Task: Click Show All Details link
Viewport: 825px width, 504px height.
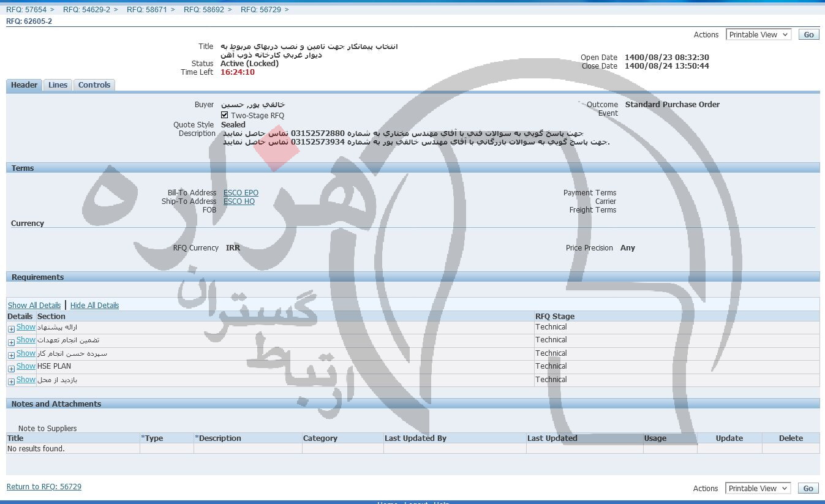Action: coord(34,306)
